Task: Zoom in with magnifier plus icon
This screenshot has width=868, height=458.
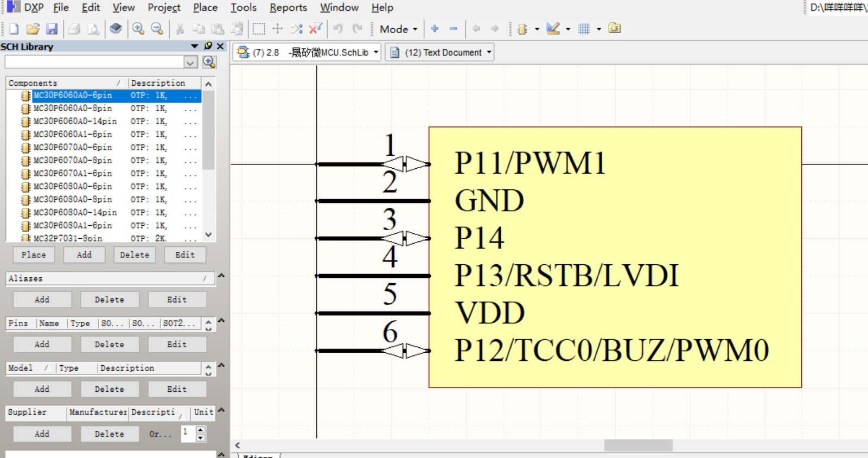Action: [x=138, y=29]
